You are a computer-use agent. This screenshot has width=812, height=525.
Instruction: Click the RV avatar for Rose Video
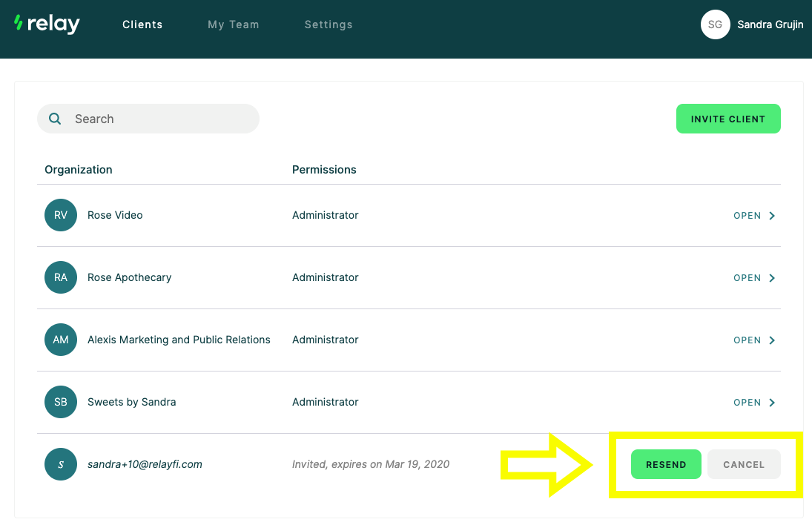[61, 215]
